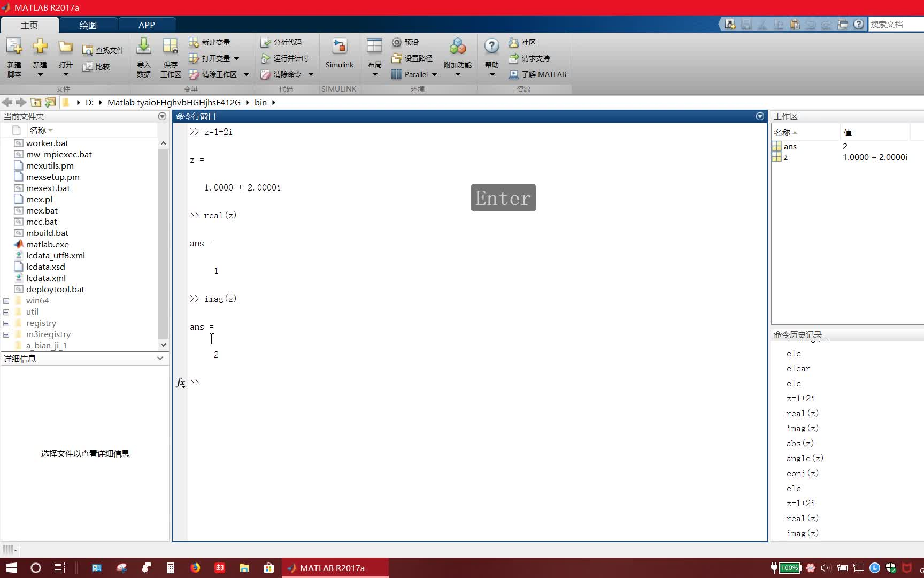Open Add-Ons (附加功能) icon
This screenshot has width=924, height=578.
[458, 47]
